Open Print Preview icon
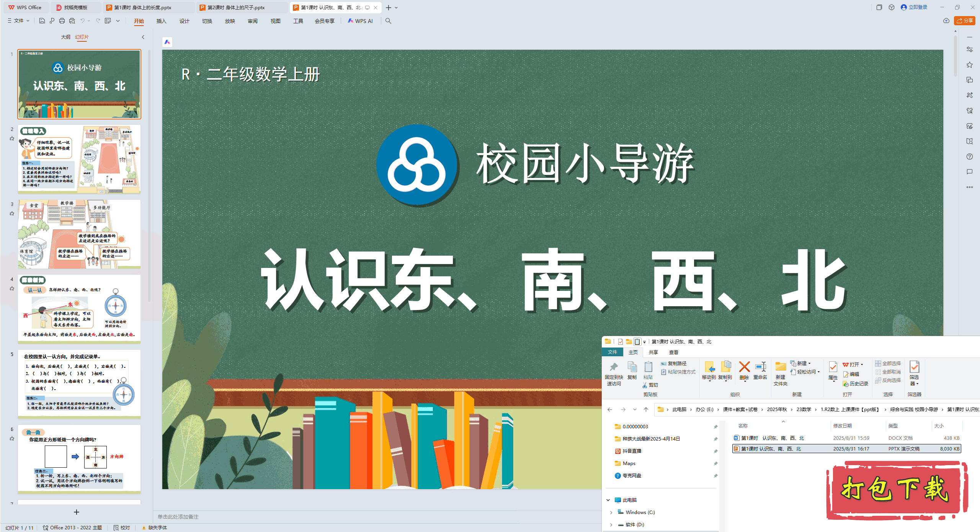The height and width of the screenshot is (532, 980). tap(72, 21)
